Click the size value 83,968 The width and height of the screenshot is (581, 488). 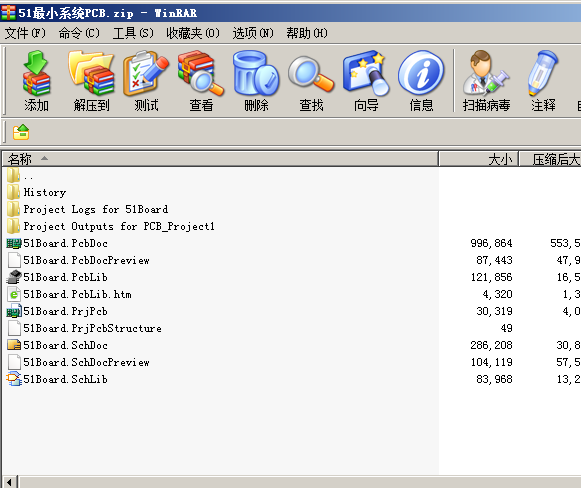[x=494, y=379]
